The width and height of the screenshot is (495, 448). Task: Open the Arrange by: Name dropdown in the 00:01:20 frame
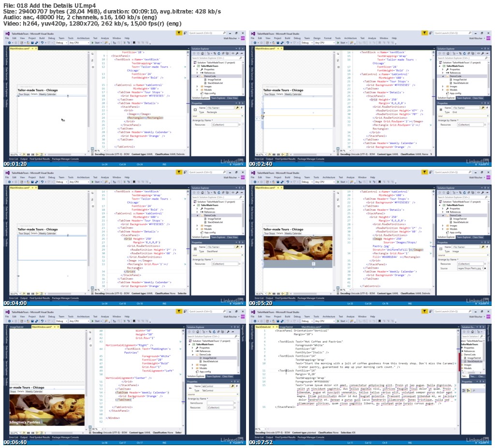203,120
